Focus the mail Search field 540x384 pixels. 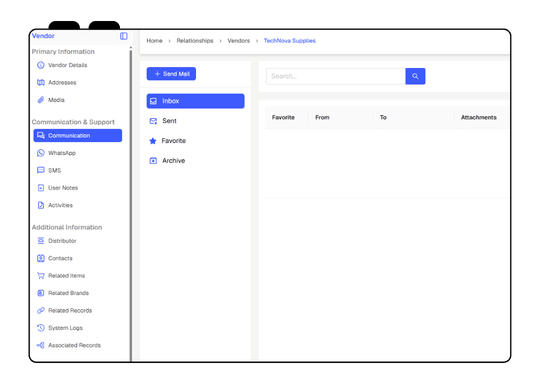pos(336,76)
